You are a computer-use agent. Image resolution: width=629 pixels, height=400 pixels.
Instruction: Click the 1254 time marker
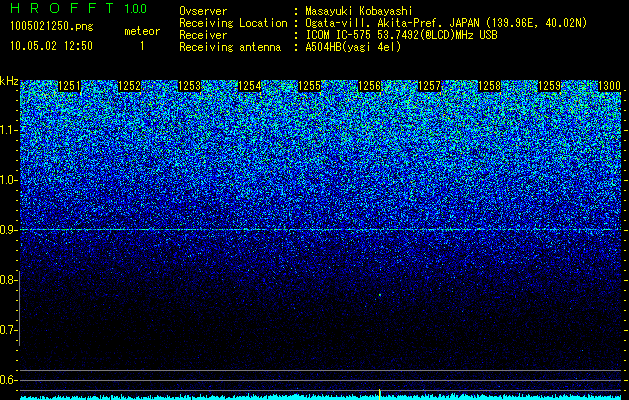coord(250,86)
